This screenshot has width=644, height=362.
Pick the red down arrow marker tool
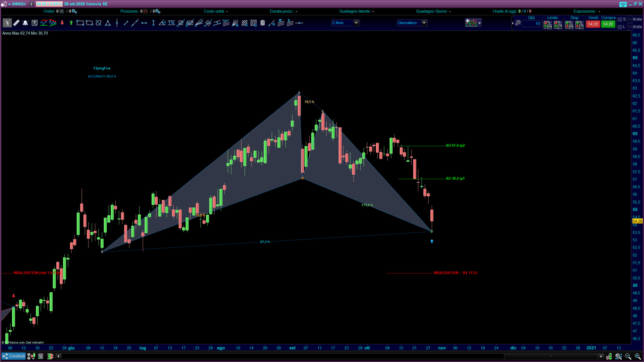[62, 23]
